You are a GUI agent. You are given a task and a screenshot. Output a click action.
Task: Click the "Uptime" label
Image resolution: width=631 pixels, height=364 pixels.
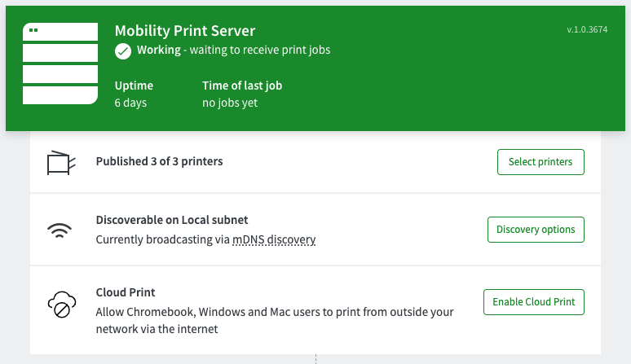click(134, 86)
